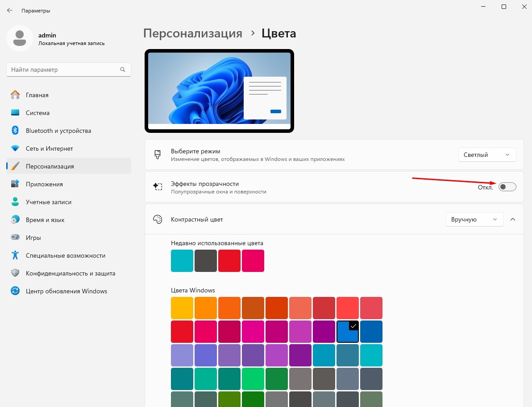Pick the dark gray recently used color

pos(206,261)
